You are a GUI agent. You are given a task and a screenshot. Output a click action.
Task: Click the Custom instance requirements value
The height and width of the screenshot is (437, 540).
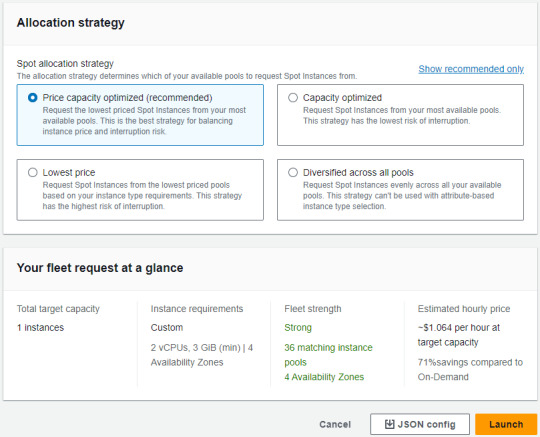click(167, 327)
